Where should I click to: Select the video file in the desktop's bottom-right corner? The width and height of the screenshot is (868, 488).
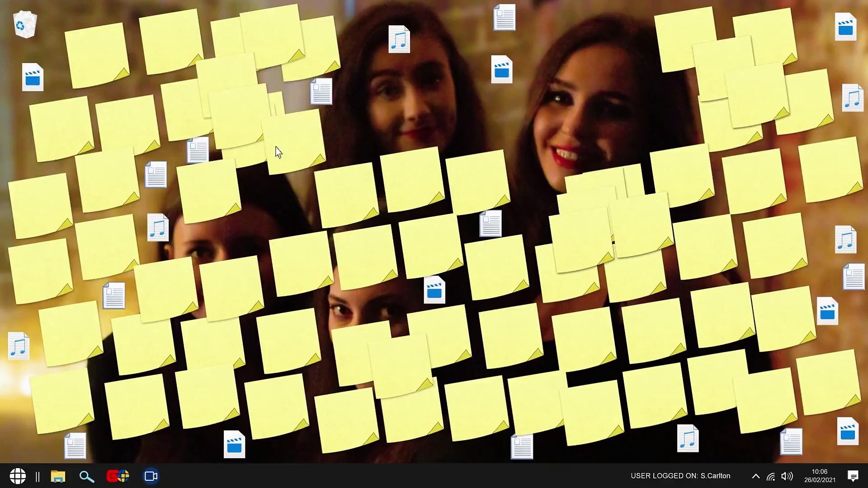pyautogui.click(x=847, y=432)
